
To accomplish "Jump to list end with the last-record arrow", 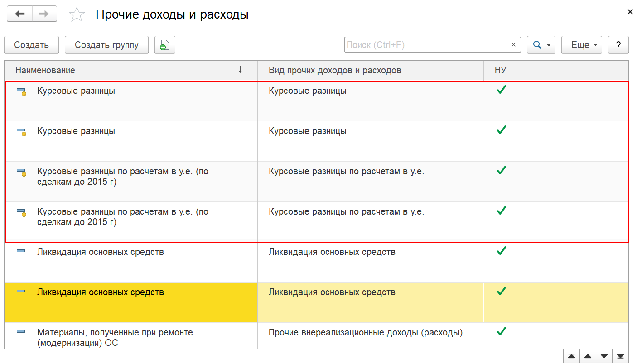I will [620, 356].
